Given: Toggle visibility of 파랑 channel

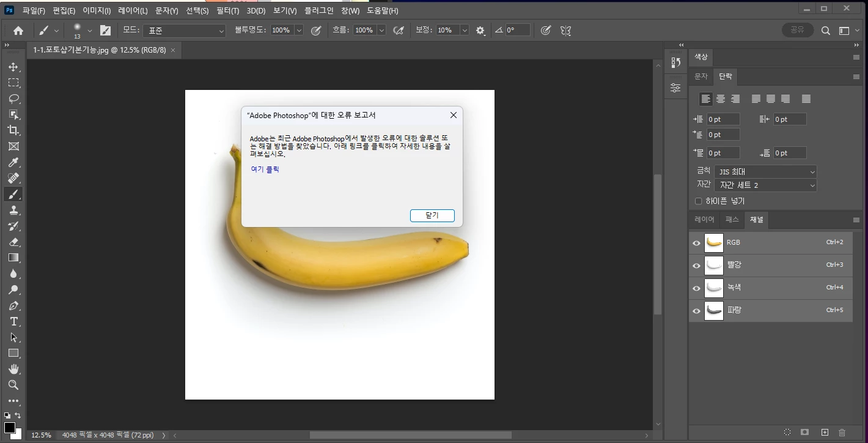Looking at the screenshot, I should 696,311.
